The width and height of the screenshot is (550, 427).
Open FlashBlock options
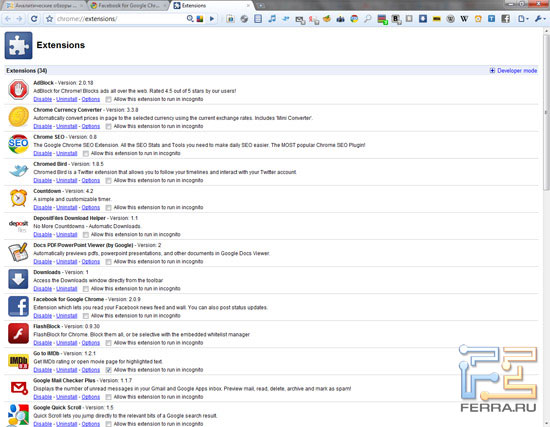pyautogui.click(x=90, y=343)
